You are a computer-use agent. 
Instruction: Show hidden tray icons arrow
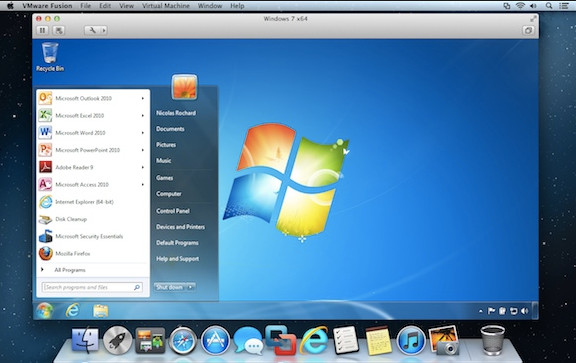[480, 311]
